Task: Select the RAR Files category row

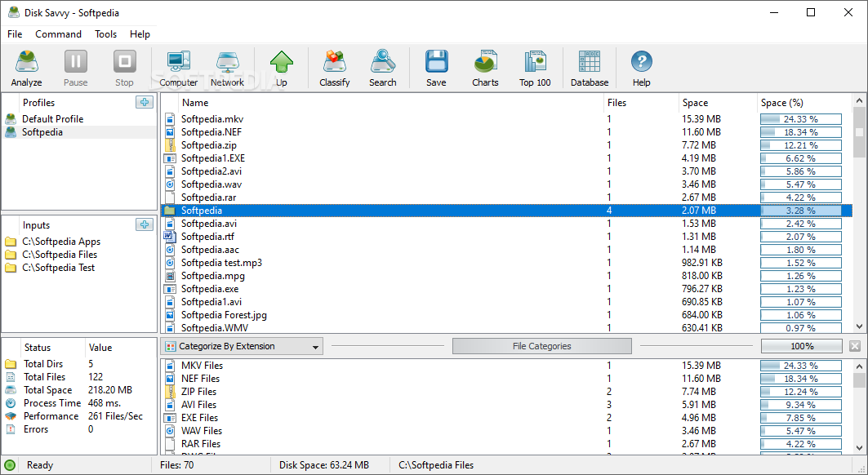Action: (506, 444)
